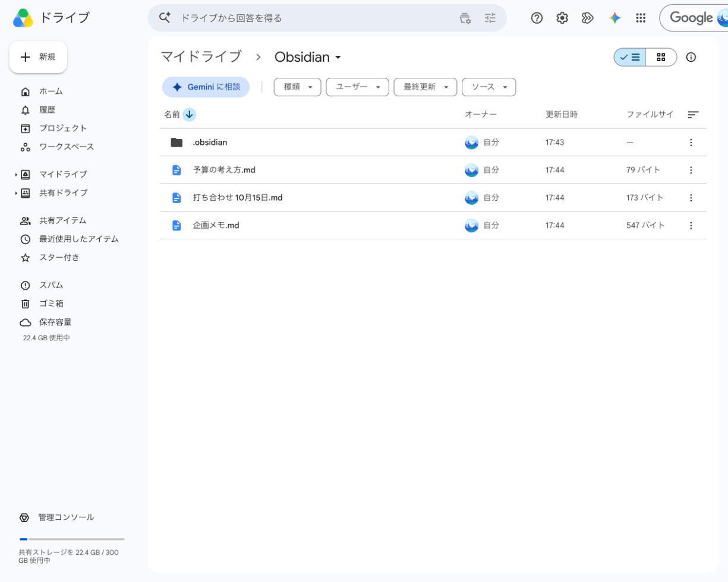The width and height of the screenshot is (728, 582).
Task: Click the 企画メモ.md file icon
Action: click(177, 226)
